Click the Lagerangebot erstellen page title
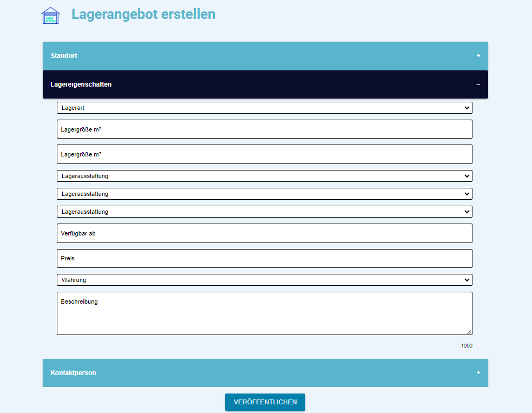The image size is (532, 413). pyautogui.click(x=143, y=14)
